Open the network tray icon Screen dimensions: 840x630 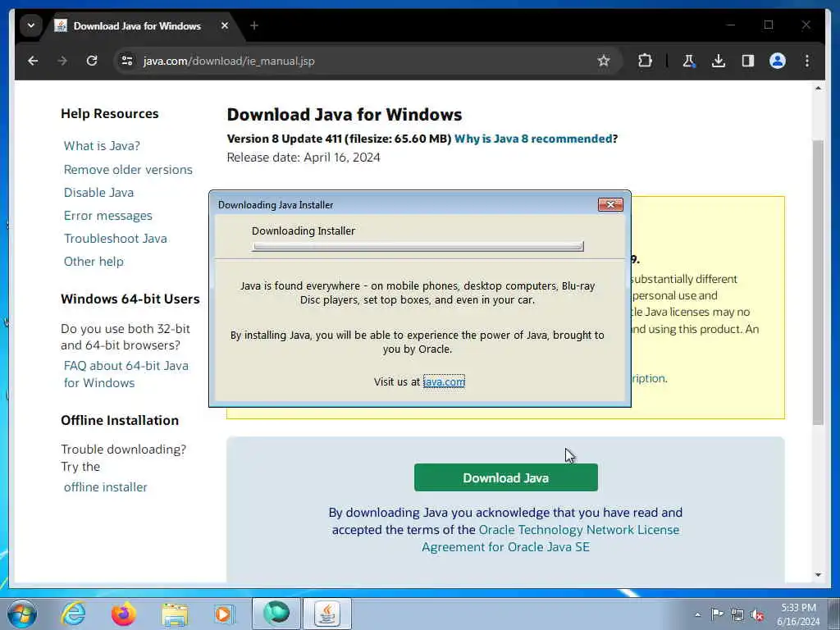pos(737,614)
